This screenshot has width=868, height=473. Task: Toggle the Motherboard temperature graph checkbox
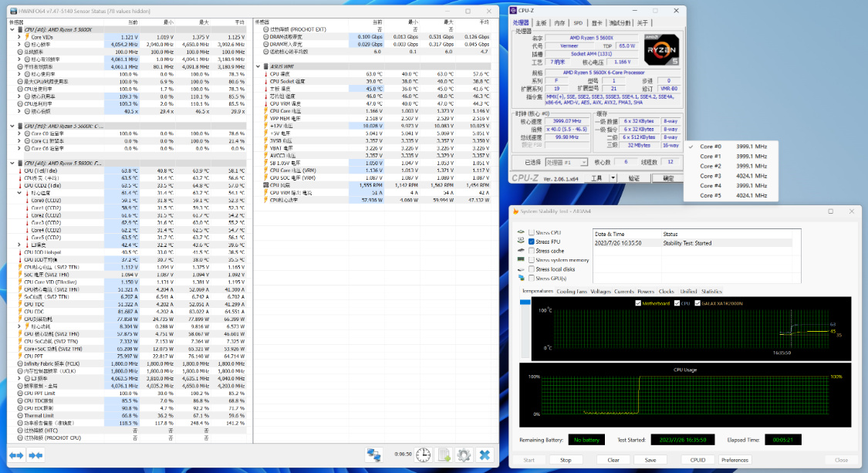637,303
